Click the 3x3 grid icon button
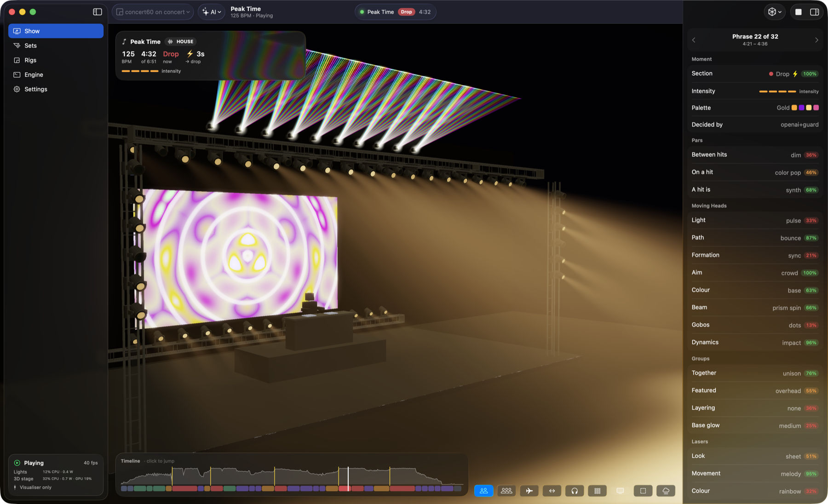Viewport: 828px width, 504px height. (x=598, y=491)
